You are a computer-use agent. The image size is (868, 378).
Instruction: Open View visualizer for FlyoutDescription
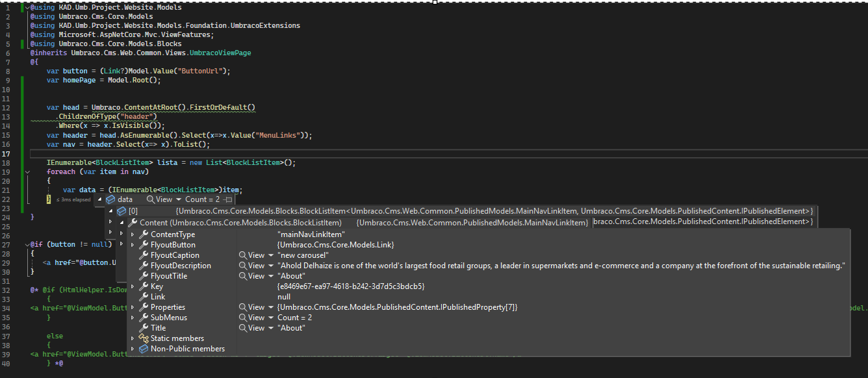coord(251,266)
